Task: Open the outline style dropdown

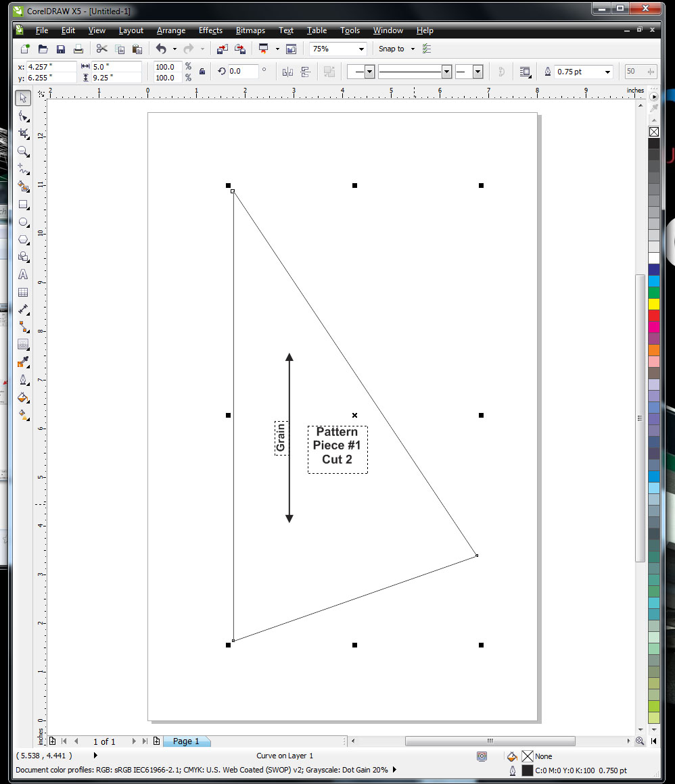Action: coord(447,72)
